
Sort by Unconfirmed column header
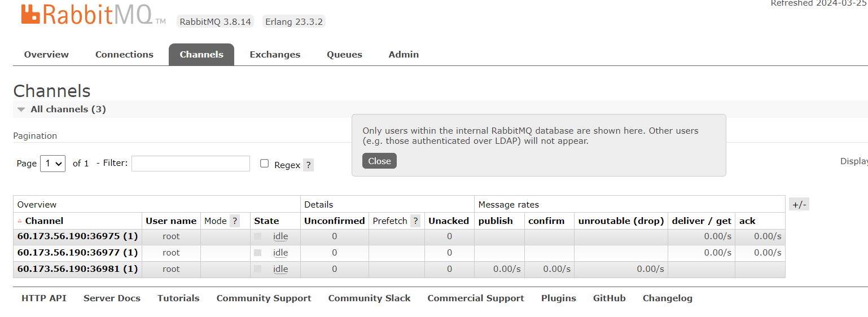(x=334, y=221)
